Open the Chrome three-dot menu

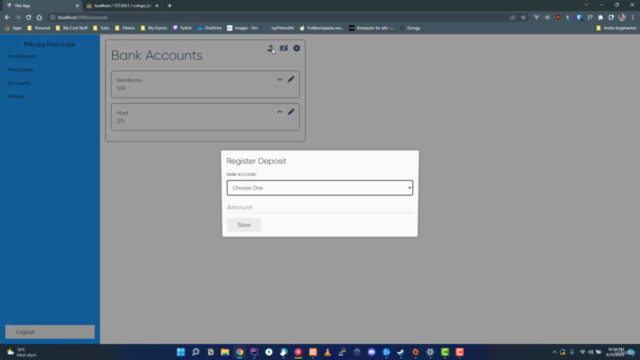[x=633, y=18]
